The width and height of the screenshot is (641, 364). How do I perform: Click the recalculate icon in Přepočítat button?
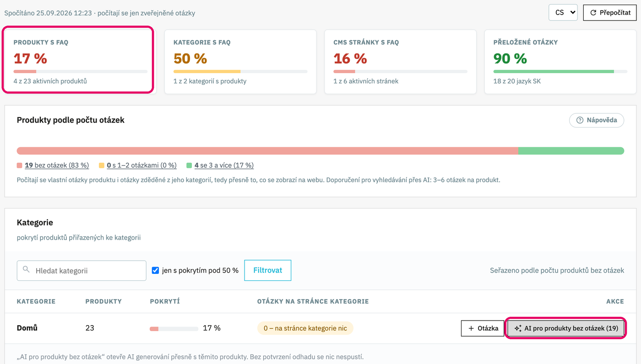593,13
